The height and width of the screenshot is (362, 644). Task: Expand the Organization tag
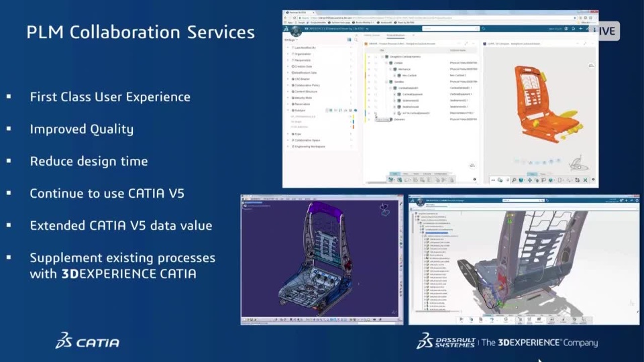288,54
